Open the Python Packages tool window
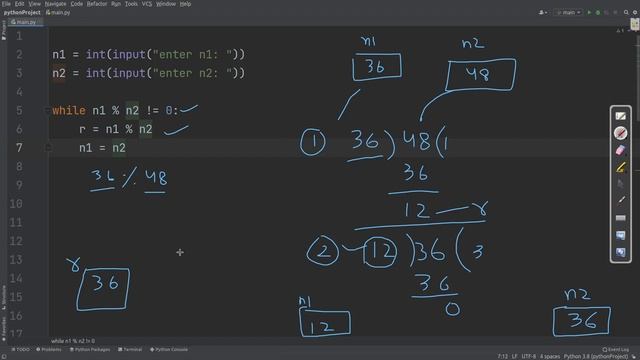Image resolution: width=640 pixels, height=360 pixels. (x=90, y=349)
